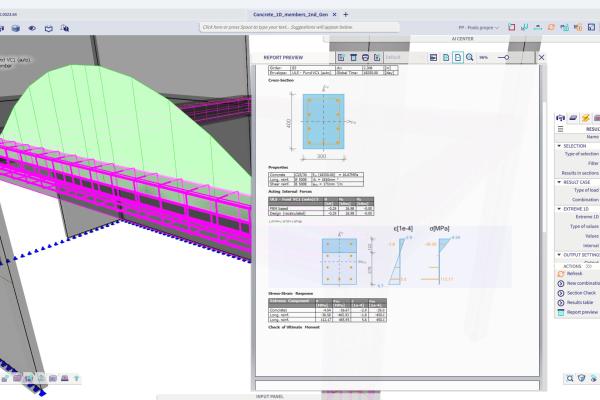Click the print icon in Report Preview toolbar
600x400 pixels.
pos(365,57)
